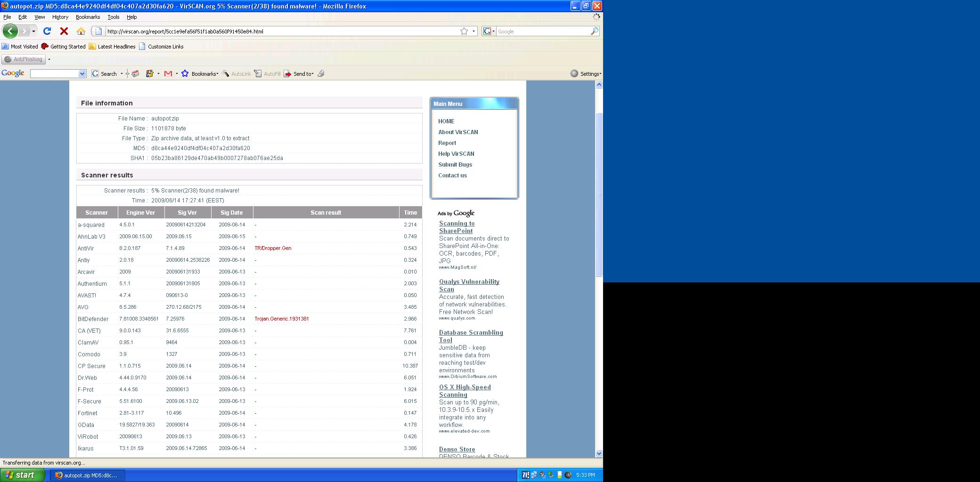Click the address bar URL field
Screen dimensions: 980x482
283,32
